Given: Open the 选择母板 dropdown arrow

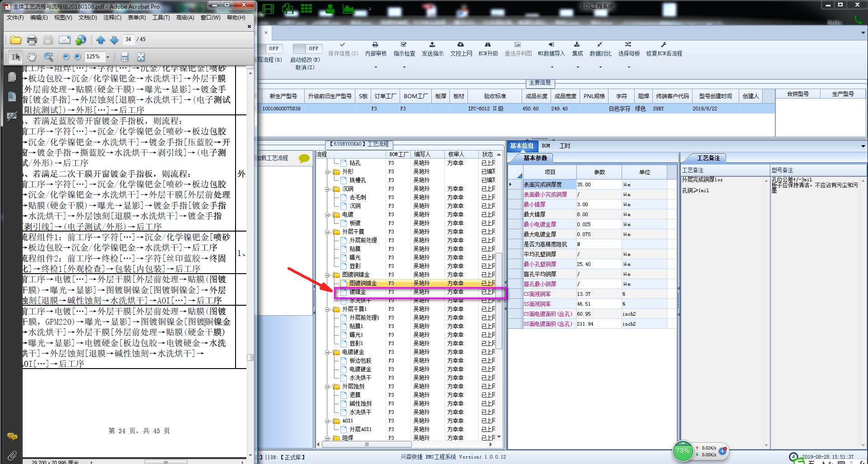Looking at the screenshot, I should tap(629, 67).
